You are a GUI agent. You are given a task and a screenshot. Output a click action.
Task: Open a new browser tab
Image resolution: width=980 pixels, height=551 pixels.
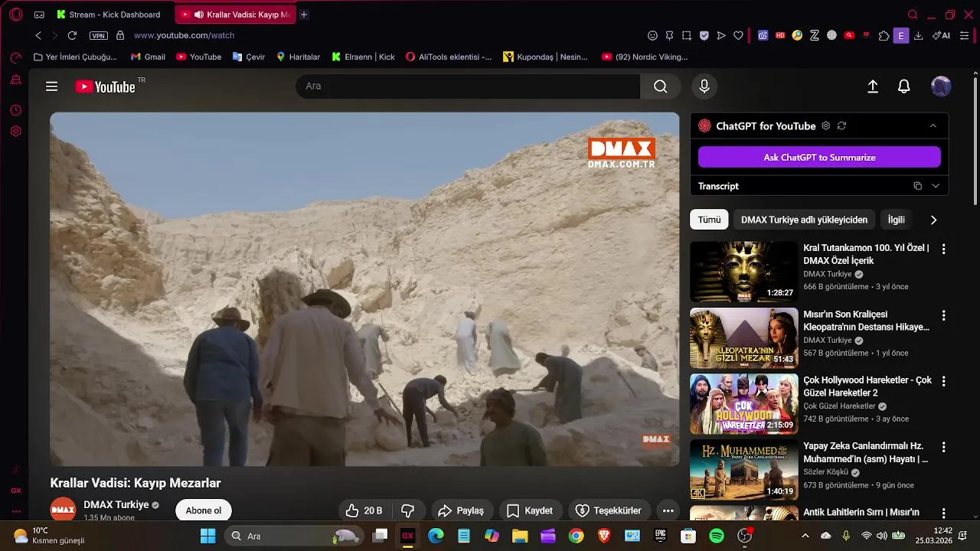coord(304,15)
